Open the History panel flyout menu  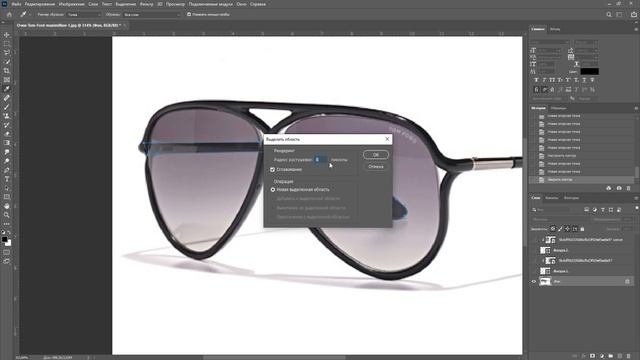coord(636,108)
